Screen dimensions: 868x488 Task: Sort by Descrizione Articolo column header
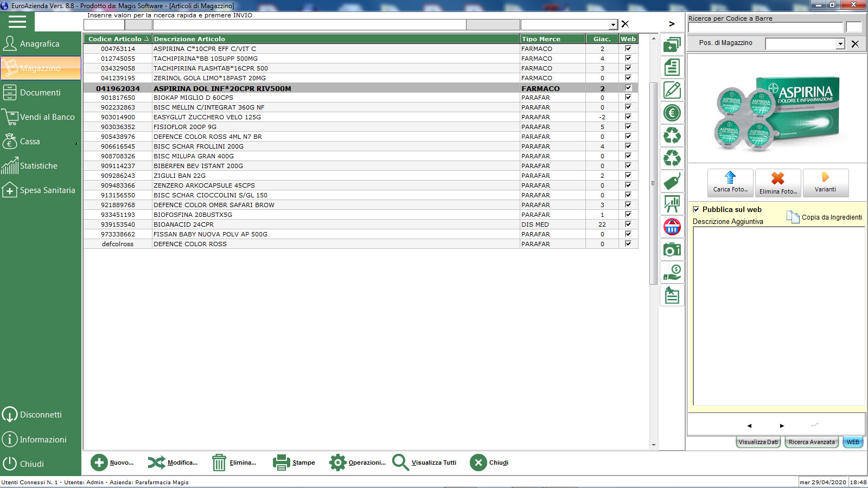pyautogui.click(x=336, y=39)
